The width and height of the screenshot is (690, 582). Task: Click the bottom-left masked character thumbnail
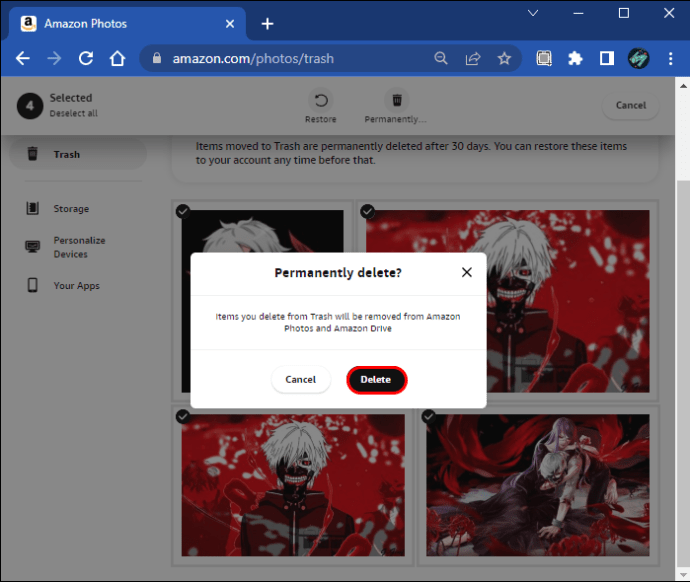pos(293,485)
